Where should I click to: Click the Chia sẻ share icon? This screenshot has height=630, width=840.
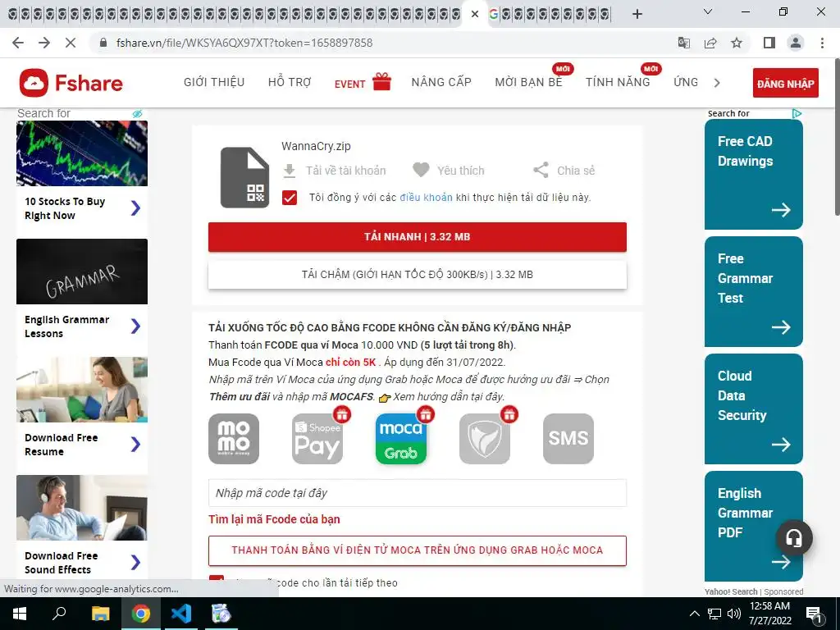[541, 171]
